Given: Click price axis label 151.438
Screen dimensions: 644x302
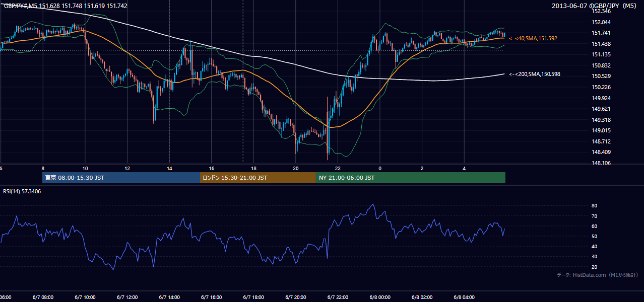Looking at the screenshot, I should (x=601, y=44).
